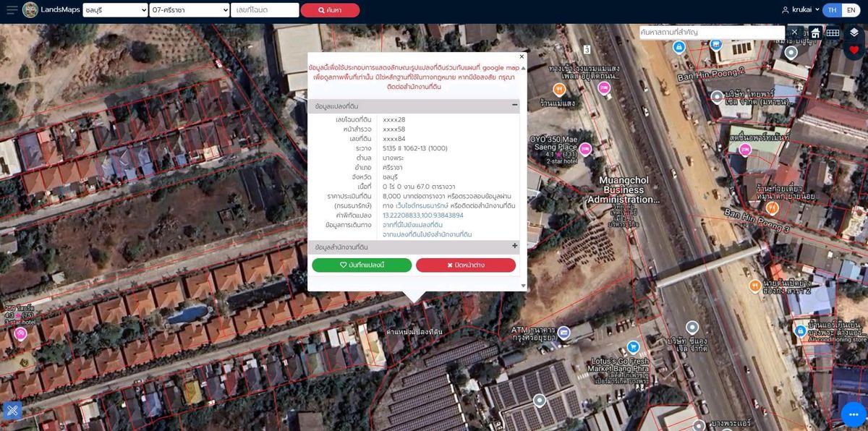
Task: Open the hamburger menu
Action: tap(12, 10)
